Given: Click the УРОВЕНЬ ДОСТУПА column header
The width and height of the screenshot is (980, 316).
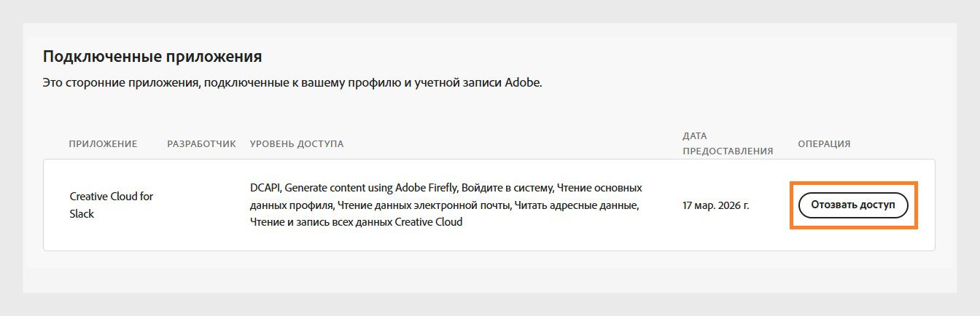Looking at the screenshot, I should [296, 144].
